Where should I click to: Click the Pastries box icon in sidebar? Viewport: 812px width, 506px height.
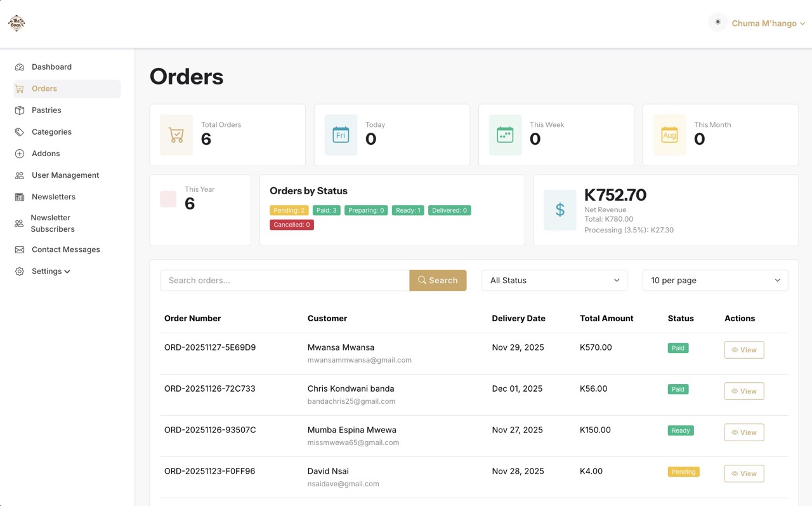[x=20, y=110]
